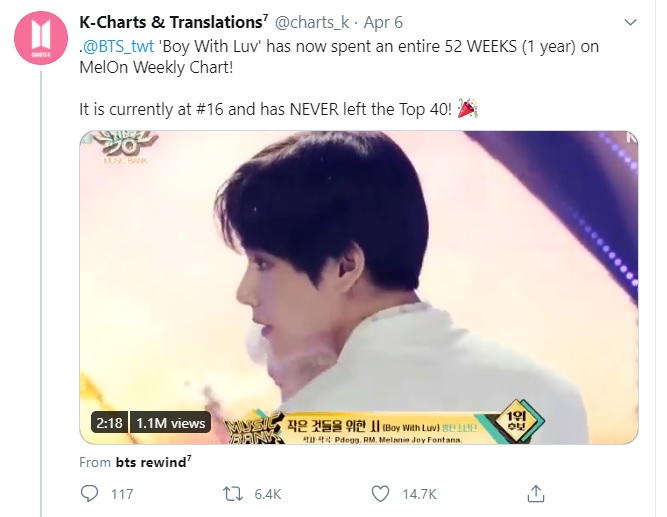Click the 'From' video attribution label

click(94, 462)
